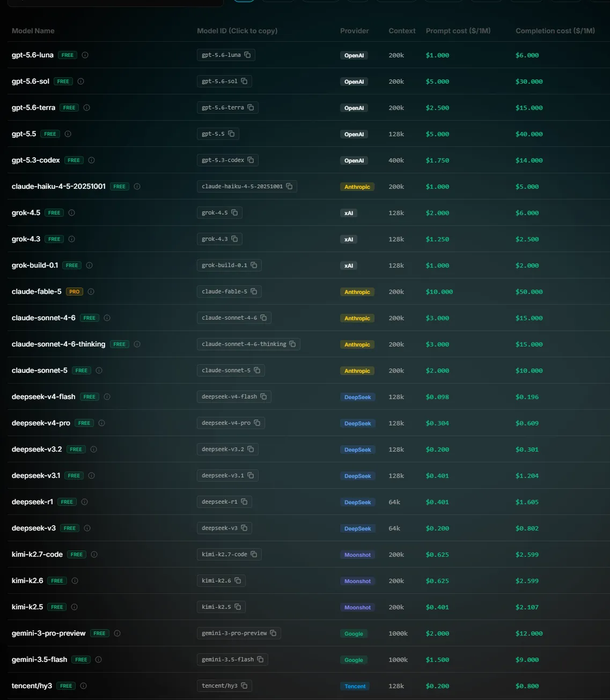Copy the gpt-5.6-sol model ID

pyautogui.click(x=224, y=82)
